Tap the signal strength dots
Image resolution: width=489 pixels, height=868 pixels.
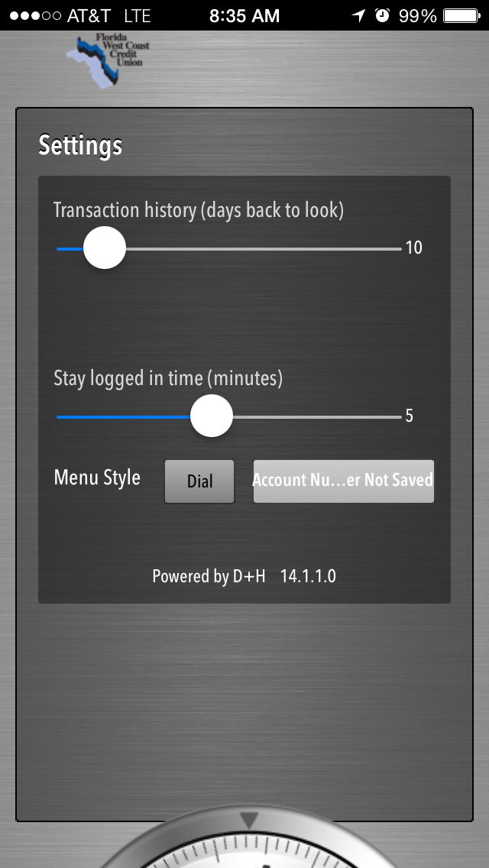pos(35,15)
